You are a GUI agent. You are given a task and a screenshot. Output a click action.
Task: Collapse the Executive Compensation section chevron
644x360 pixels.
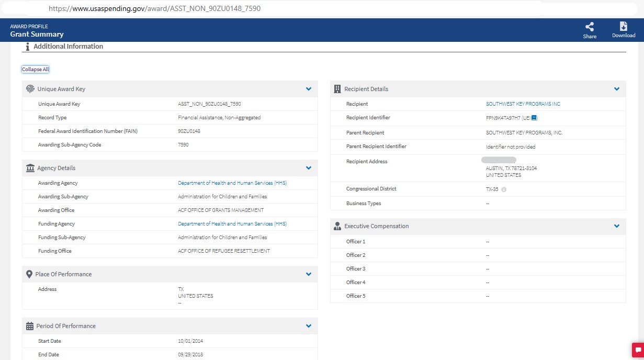[617, 226]
